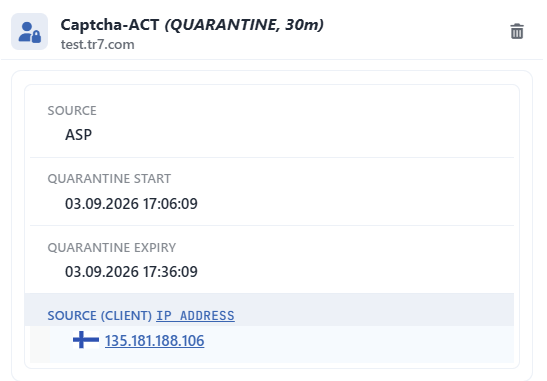Click the trash delete icon
This screenshot has width=547, height=381.
click(517, 31)
